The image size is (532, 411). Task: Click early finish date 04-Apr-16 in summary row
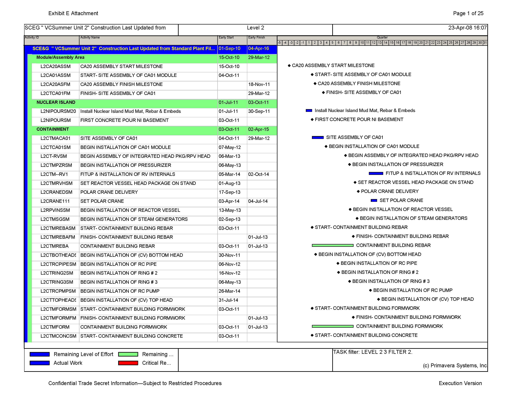coord(258,49)
